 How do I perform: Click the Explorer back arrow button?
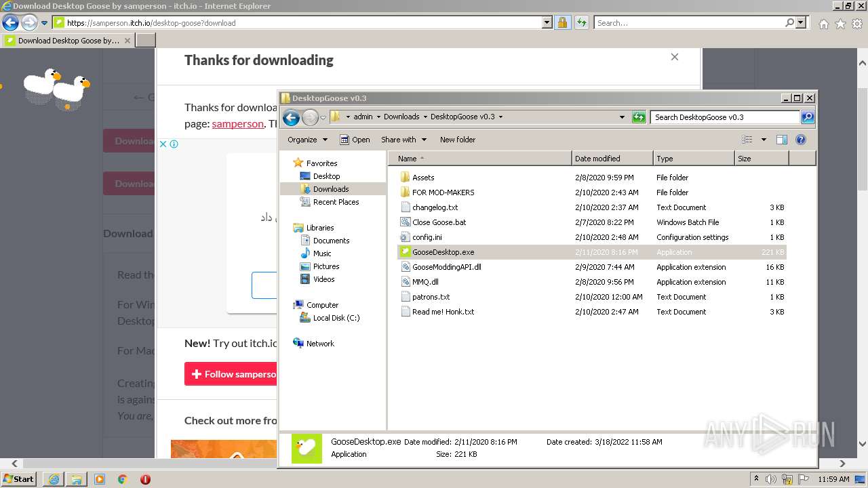pos(291,117)
